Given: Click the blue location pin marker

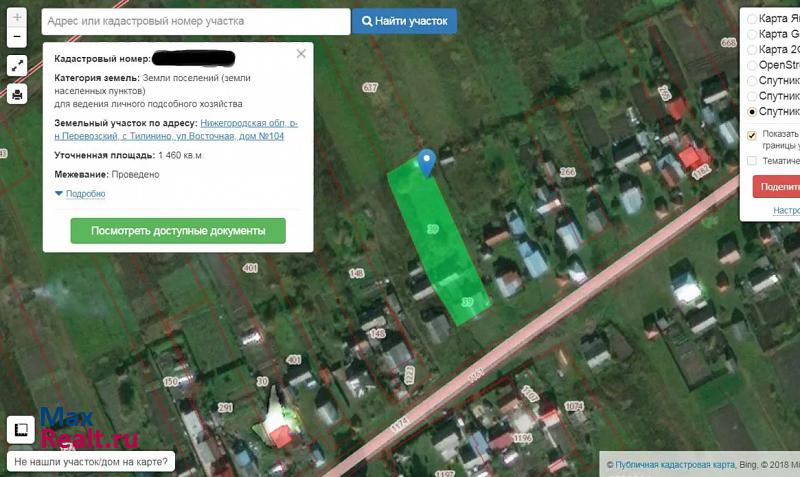Looking at the screenshot, I should (427, 161).
